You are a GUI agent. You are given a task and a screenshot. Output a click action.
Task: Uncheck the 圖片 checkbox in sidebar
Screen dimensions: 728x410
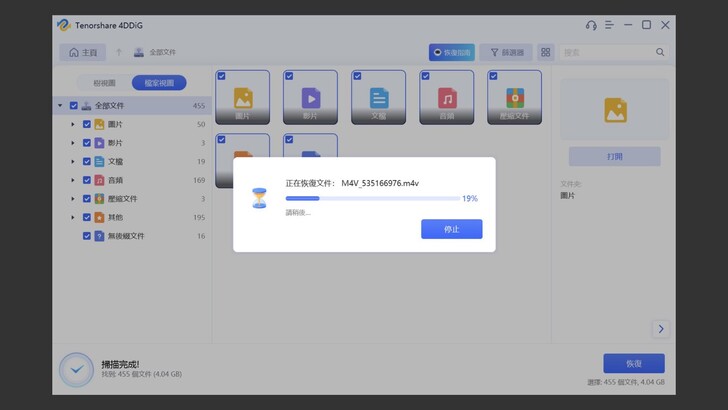(x=86, y=124)
